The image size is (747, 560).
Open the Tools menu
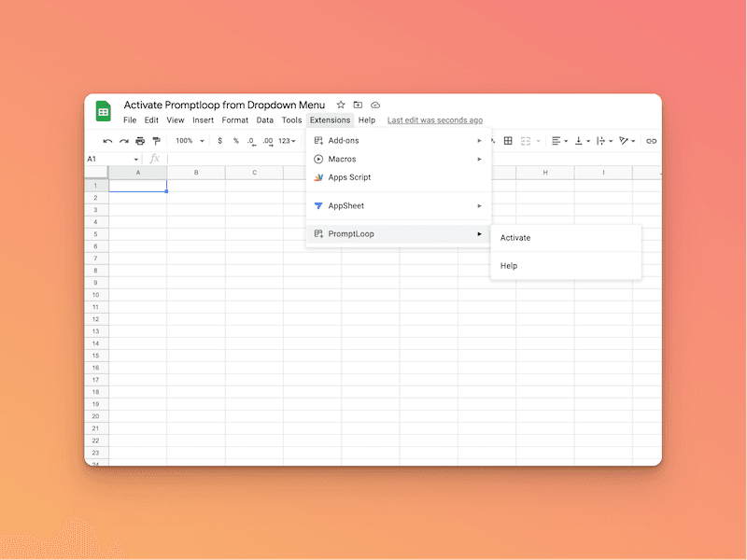(x=291, y=120)
